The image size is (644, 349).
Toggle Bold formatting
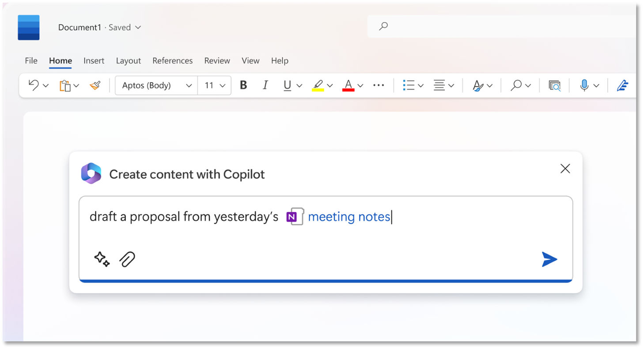coord(243,85)
